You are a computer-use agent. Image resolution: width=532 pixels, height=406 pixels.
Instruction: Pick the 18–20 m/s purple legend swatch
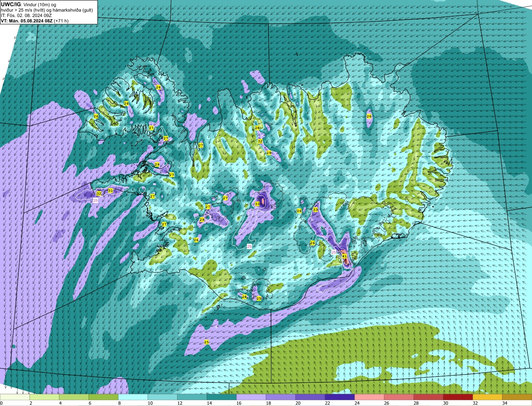(x=281, y=397)
